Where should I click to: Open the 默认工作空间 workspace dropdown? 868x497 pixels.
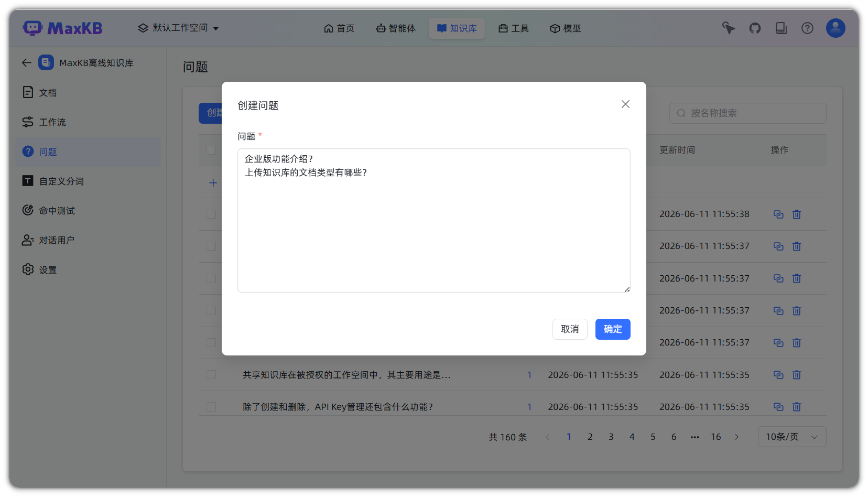(x=178, y=28)
